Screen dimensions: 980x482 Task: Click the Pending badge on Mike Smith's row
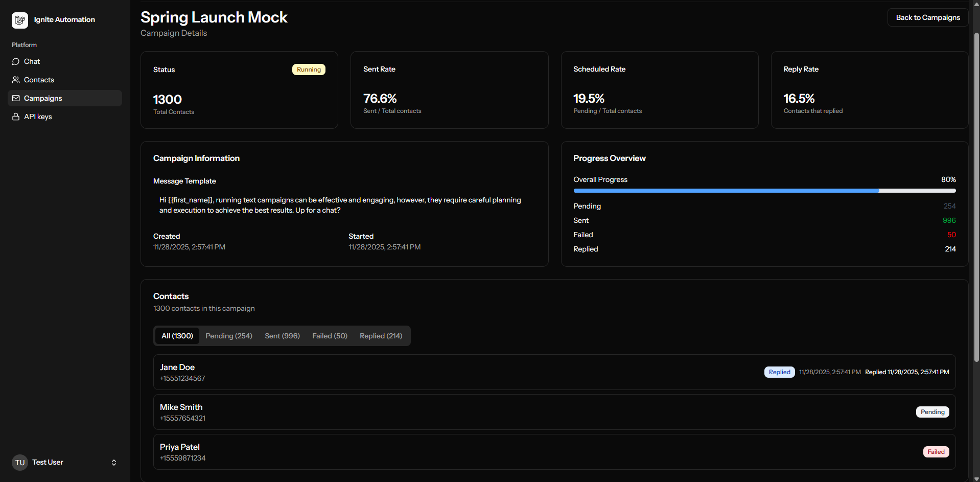click(x=932, y=412)
